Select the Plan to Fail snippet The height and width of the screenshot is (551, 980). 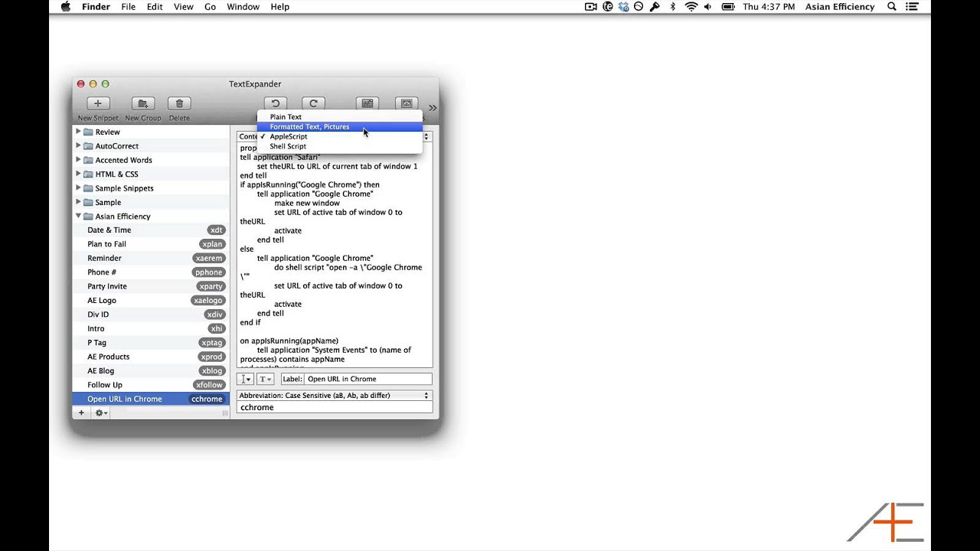pyautogui.click(x=151, y=244)
